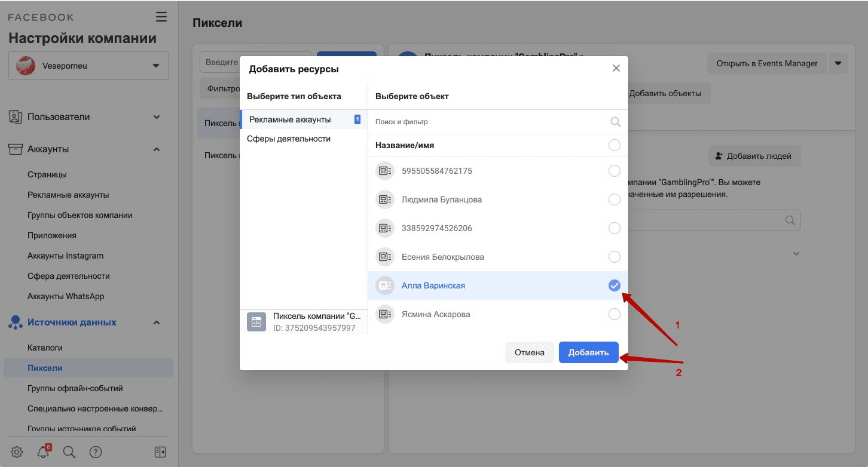Viewport: 868px width, 467px height.
Task: Click the blue Добавить button
Action: click(x=588, y=352)
